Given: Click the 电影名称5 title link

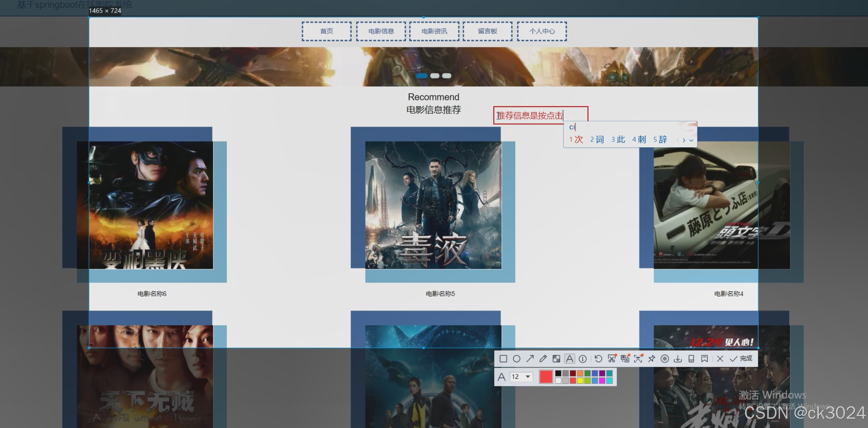Looking at the screenshot, I should pyautogui.click(x=440, y=294).
